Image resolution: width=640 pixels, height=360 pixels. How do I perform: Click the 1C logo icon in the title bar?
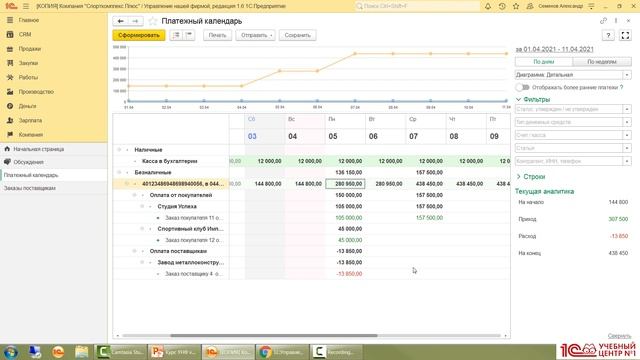(x=11, y=6)
